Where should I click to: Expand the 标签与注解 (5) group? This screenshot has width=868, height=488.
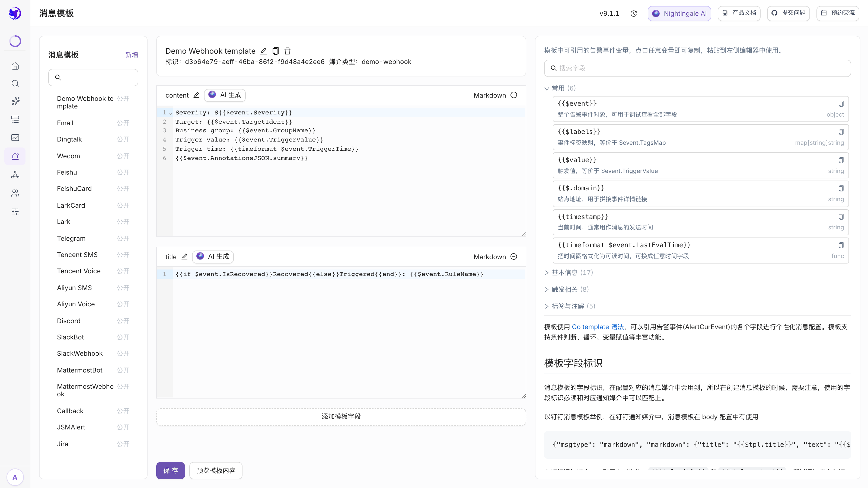click(x=570, y=306)
